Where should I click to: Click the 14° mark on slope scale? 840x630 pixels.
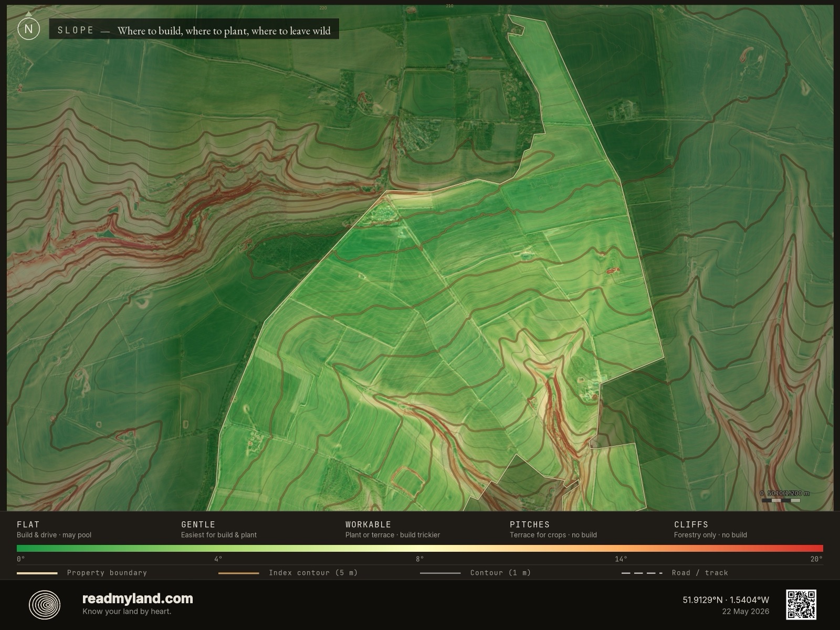(x=621, y=559)
